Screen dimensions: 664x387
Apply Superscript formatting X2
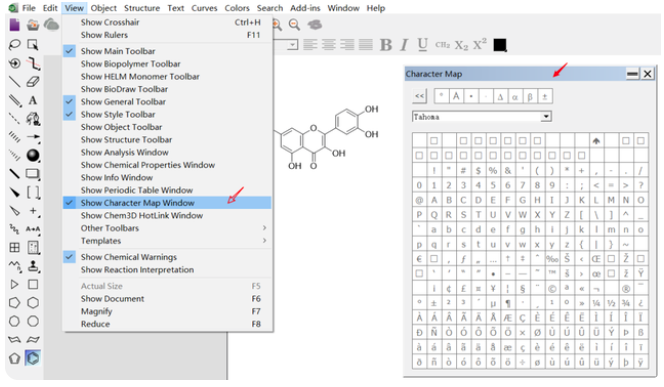tap(480, 44)
